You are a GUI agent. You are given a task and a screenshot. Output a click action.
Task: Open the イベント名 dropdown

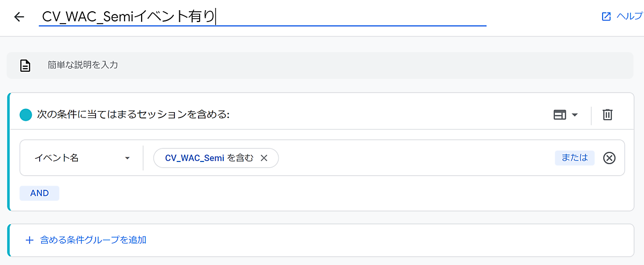(83, 158)
